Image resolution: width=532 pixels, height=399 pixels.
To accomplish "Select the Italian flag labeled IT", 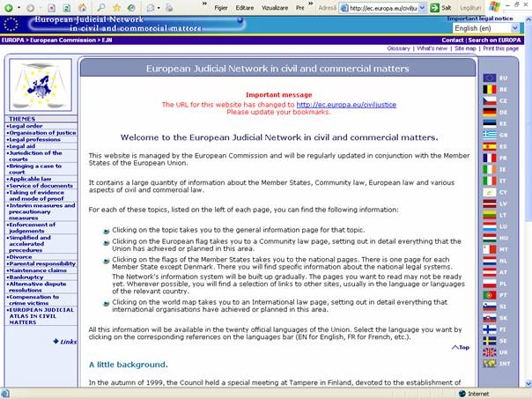I will (490, 181).
